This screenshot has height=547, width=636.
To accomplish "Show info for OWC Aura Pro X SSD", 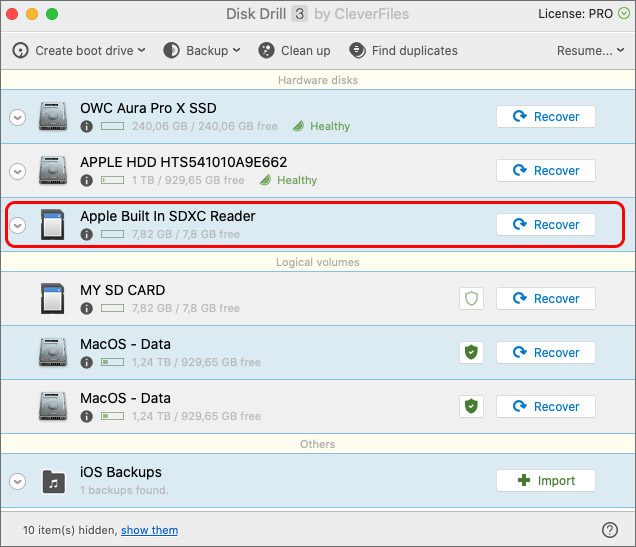I will [86, 127].
